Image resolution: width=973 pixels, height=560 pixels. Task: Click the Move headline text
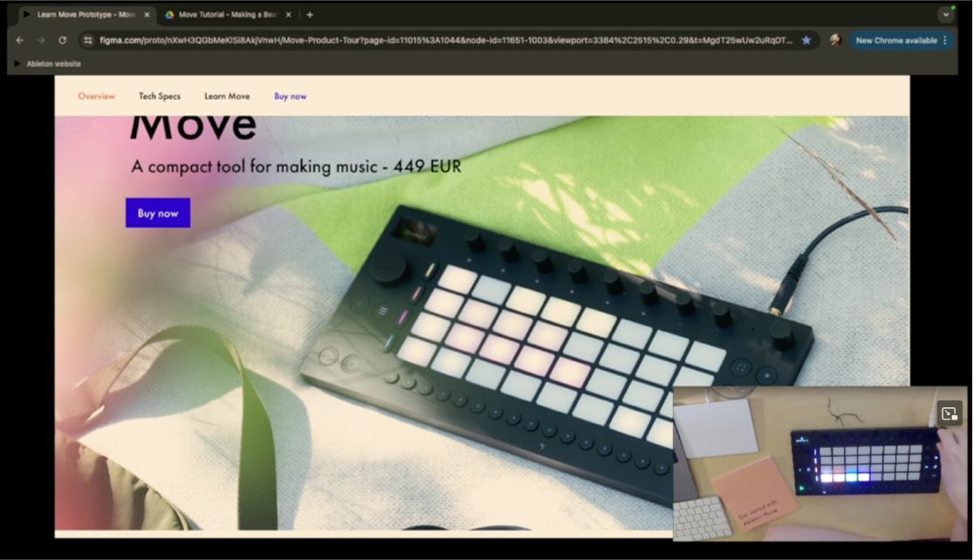pos(193,127)
